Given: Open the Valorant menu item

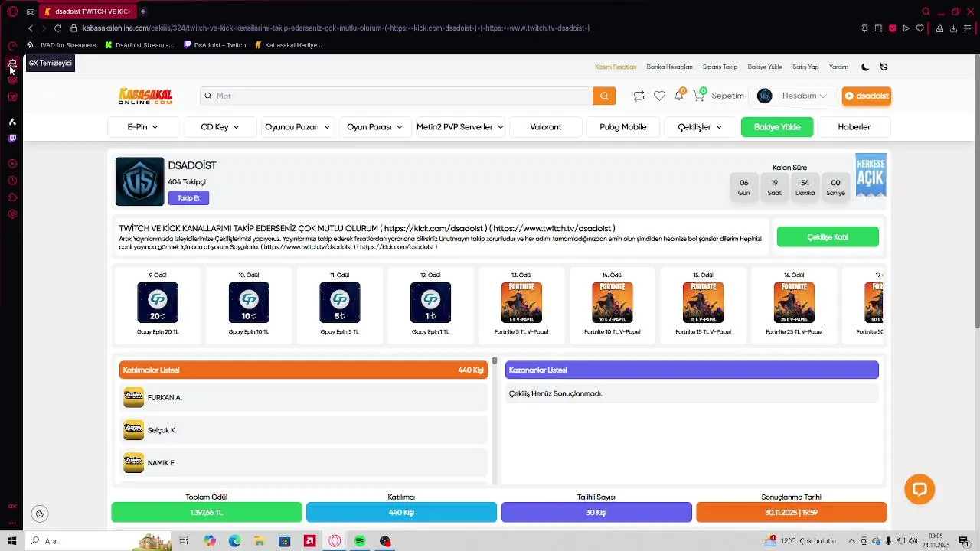Looking at the screenshot, I should [546, 127].
